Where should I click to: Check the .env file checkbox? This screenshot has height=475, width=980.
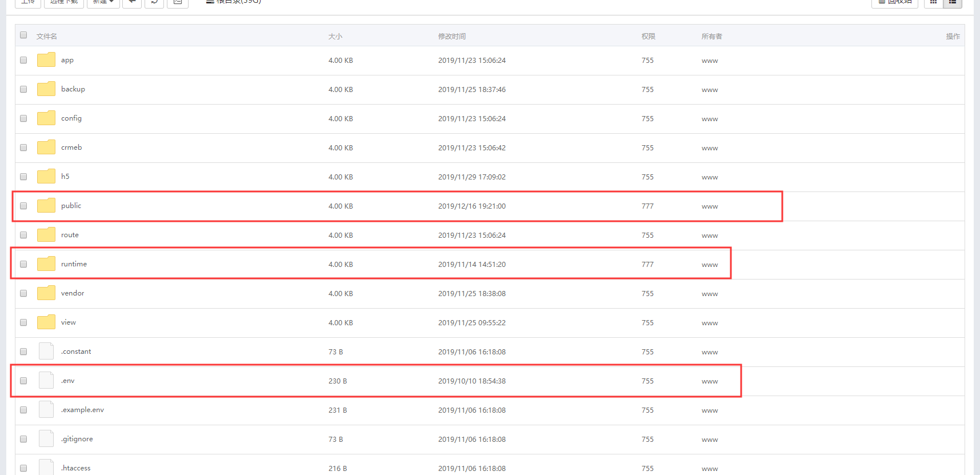[x=23, y=381]
